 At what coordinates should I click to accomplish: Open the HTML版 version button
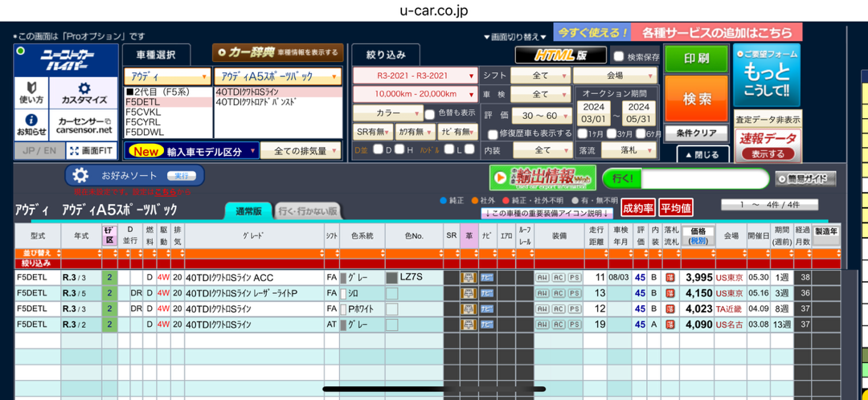pyautogui.click(x=559, y=55)
